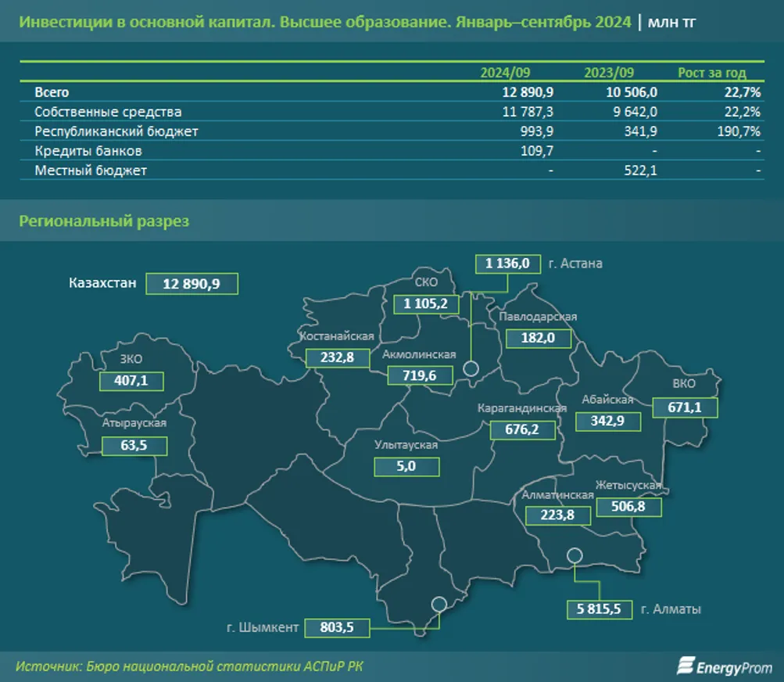Click the г. Алматы value box 5 815,5
Image resolution: width=784 pixels, height=682 pixels.
(600, 608)
